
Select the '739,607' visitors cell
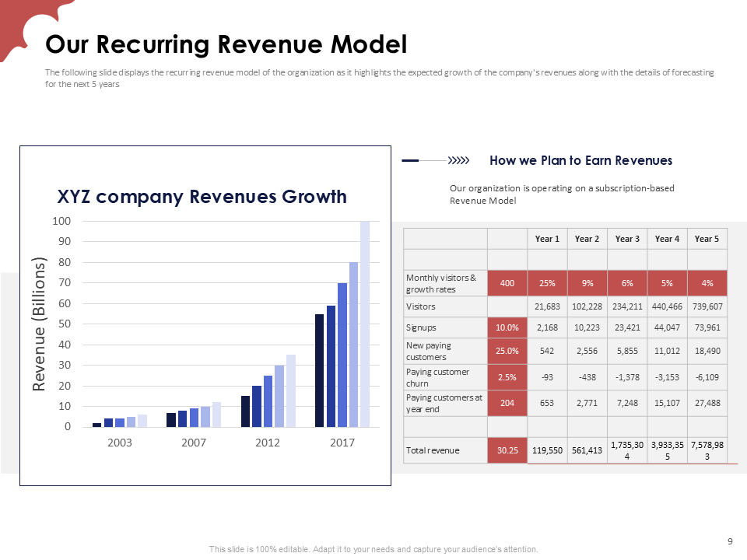click(707, 306)
